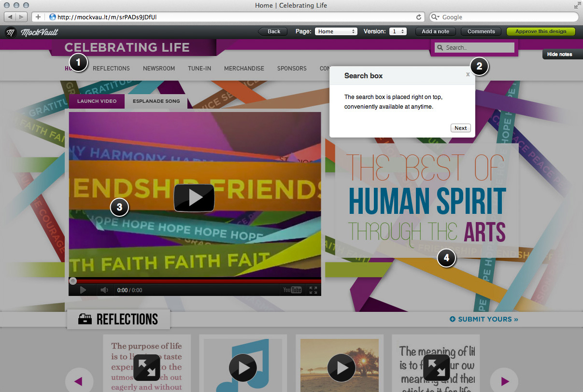Click the Celebrating Life site title
Image resolution: width=583 pixels, height=392 pixels.
tap(127, 47)
